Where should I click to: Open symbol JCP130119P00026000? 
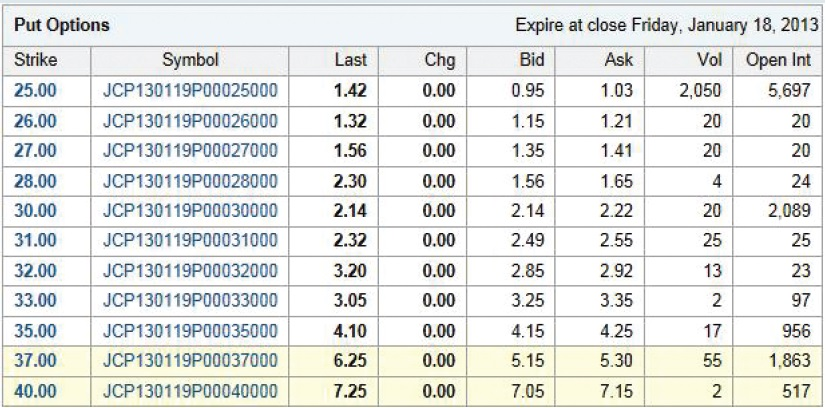[190, 121]
